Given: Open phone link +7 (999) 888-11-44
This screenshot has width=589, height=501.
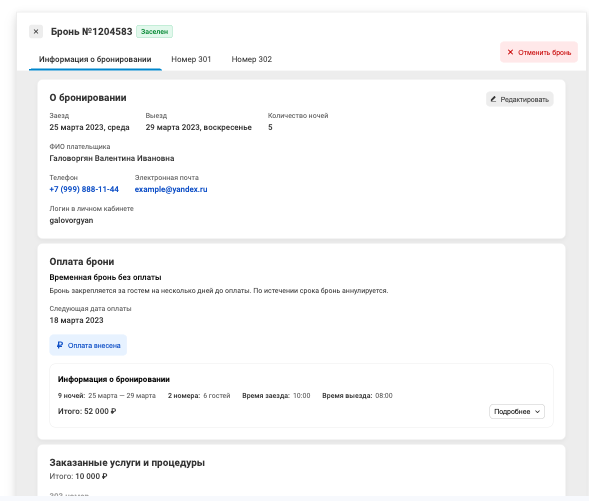Looking at the screenshot, I should (x=84, y=189).
